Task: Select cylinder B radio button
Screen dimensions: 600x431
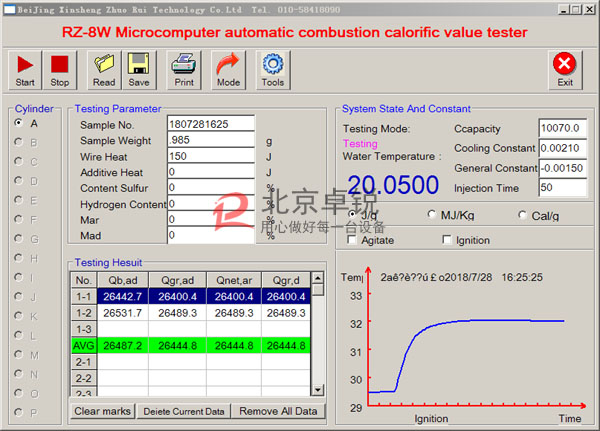Action: click(18, 142)
